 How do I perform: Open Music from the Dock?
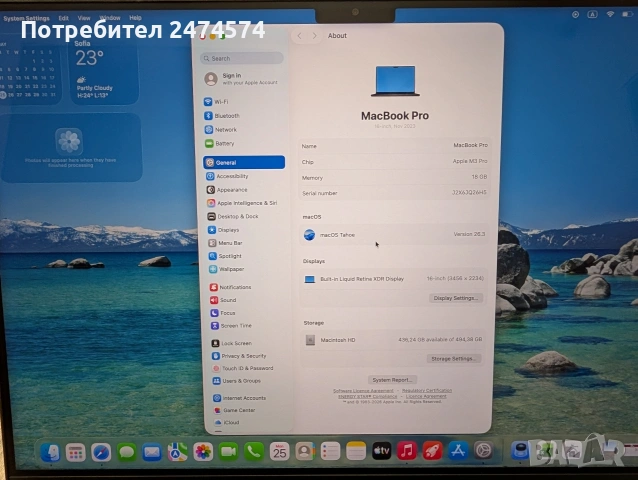coord(407,451)
